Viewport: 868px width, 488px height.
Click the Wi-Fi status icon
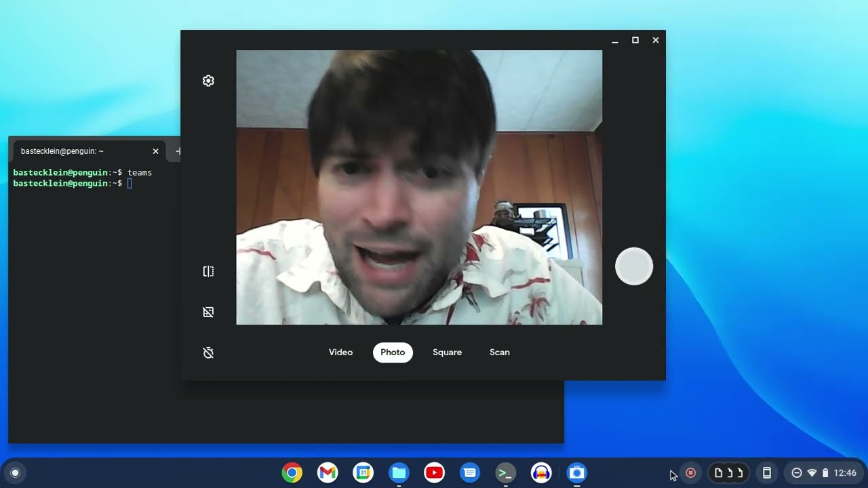click(x=812, y=473)
